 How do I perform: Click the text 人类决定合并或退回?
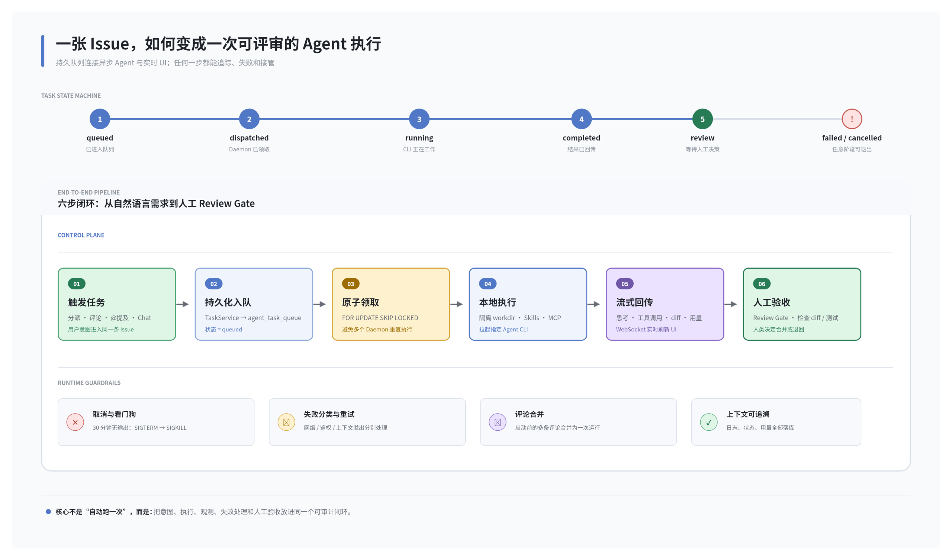pyautogui.click(x=779, y=330)
